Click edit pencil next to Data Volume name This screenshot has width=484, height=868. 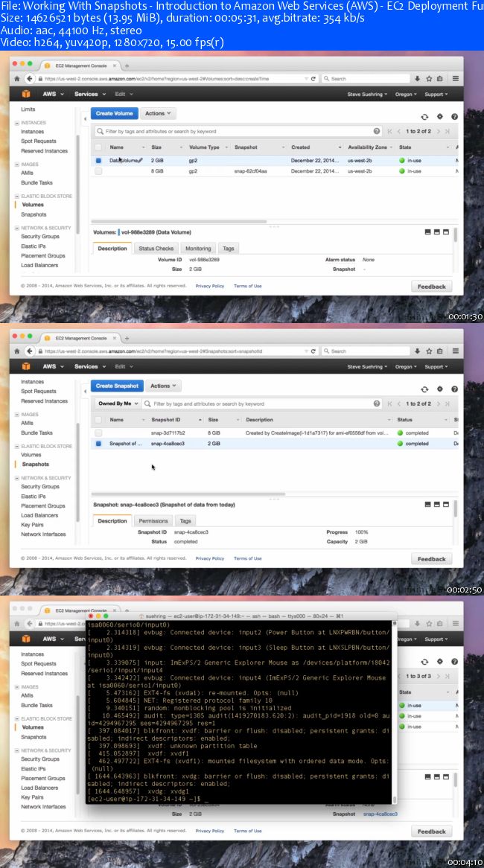click(x=140, y=161)
